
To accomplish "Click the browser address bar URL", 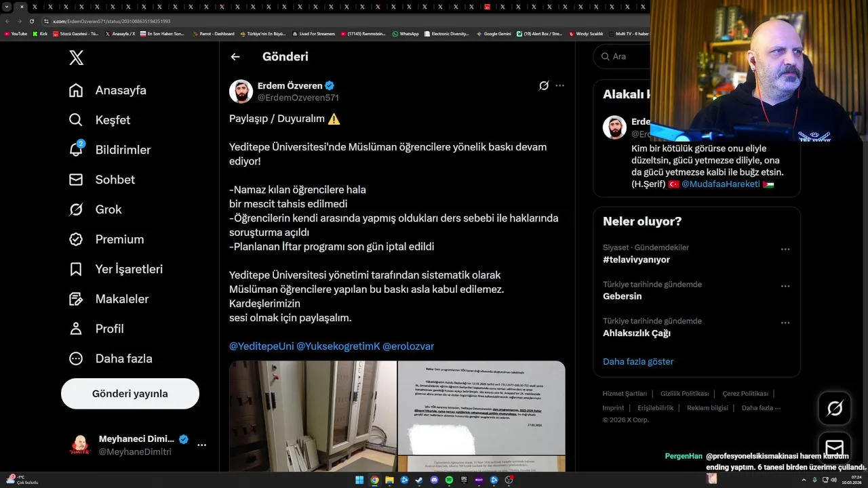I will (x=112, y=21).
